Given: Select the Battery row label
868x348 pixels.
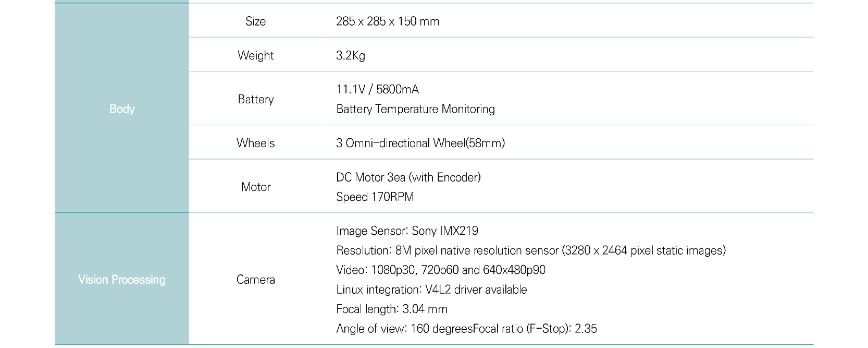Looking at the screenshot, I should point(256,99).
